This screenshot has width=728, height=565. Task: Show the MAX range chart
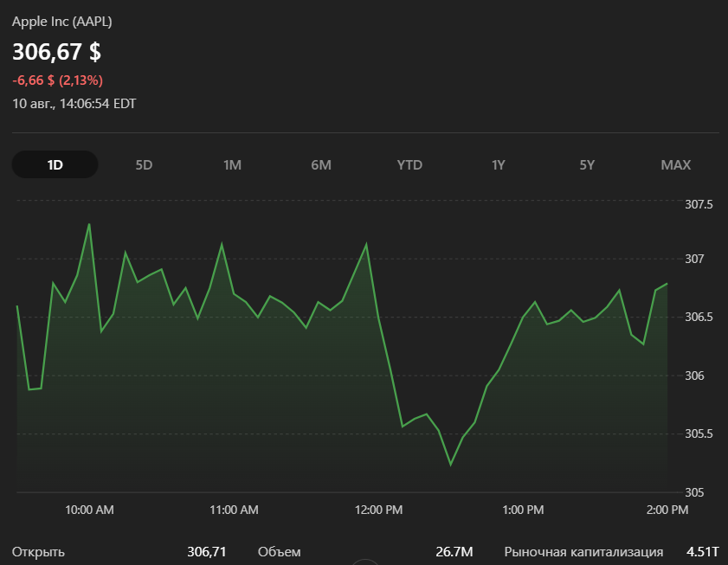click(x=675, y=164)
